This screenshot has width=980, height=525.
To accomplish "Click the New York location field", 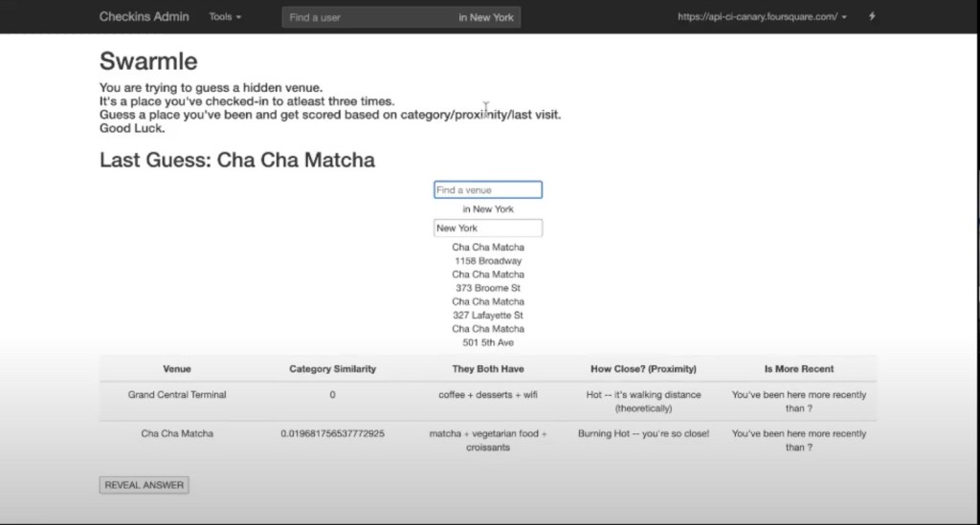I will coord(488,229).
